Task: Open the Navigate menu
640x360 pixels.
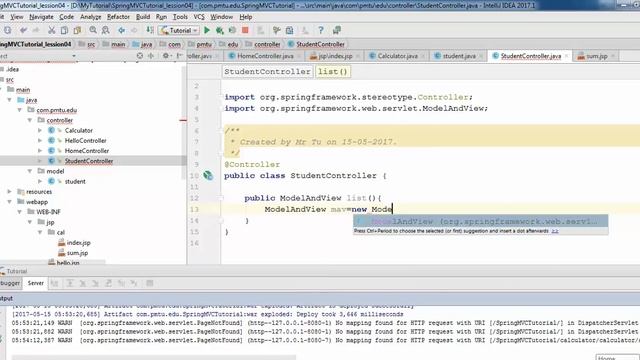Action: click(41, 17)
